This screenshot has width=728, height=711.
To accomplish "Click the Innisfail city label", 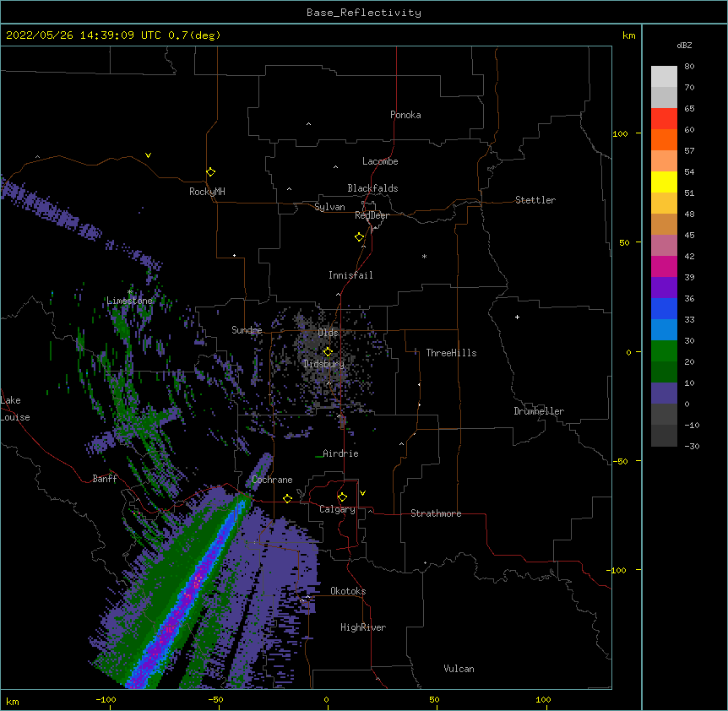I will pyautogui.click(x=350, y=275).
